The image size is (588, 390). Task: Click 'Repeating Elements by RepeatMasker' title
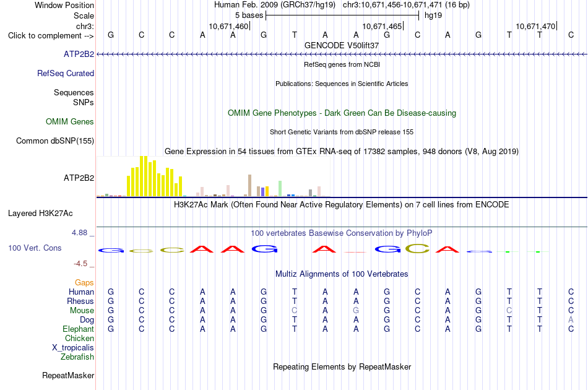coord(342,366)
